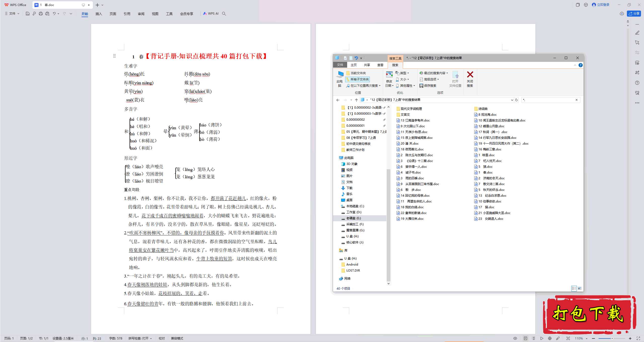Click the help question-mark icon in right sidebar
The image size is (644, 342).
coord(637,83)
